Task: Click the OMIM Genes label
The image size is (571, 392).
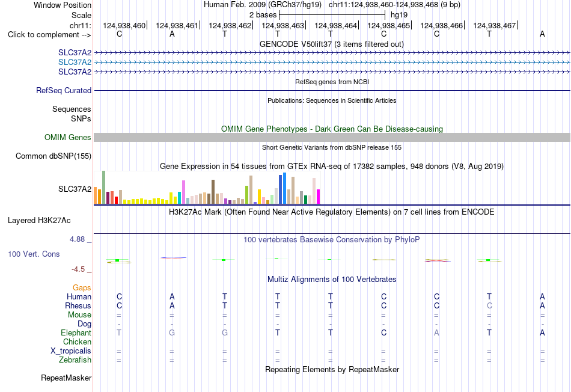Action: 68,137
